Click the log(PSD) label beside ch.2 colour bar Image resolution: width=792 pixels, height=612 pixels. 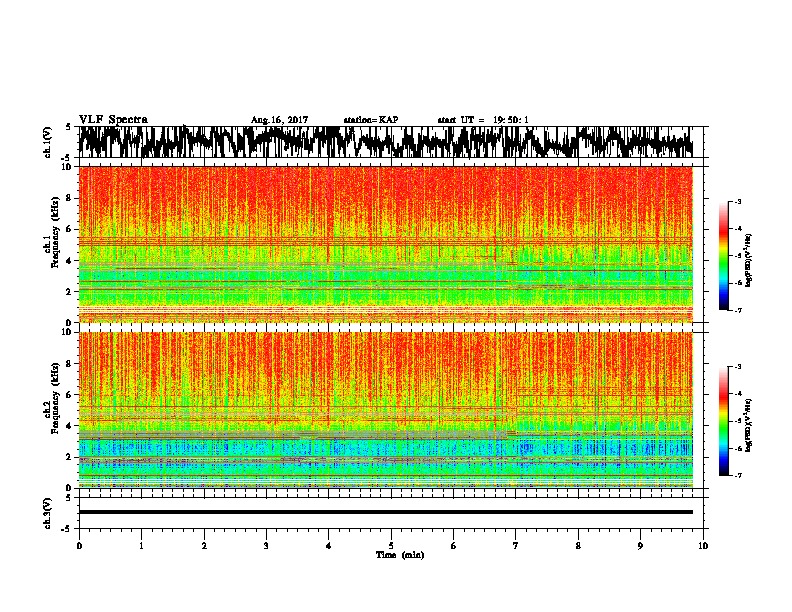pos(749,425)
